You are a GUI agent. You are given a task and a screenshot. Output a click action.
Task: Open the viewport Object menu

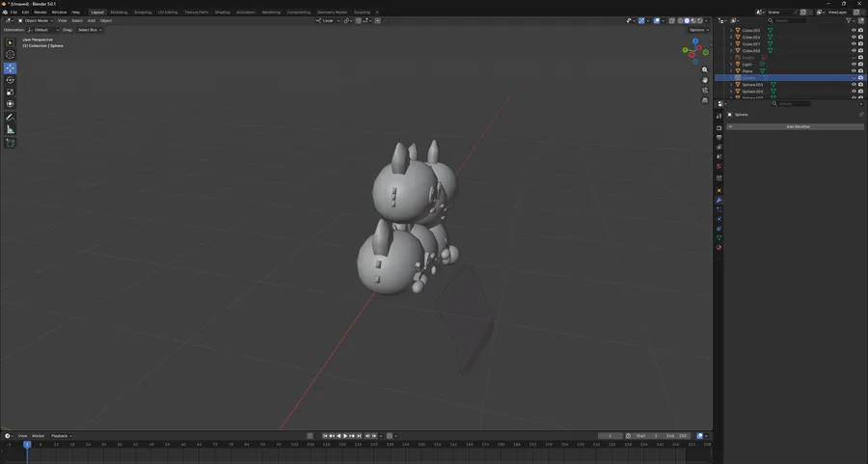coord(106,20)
